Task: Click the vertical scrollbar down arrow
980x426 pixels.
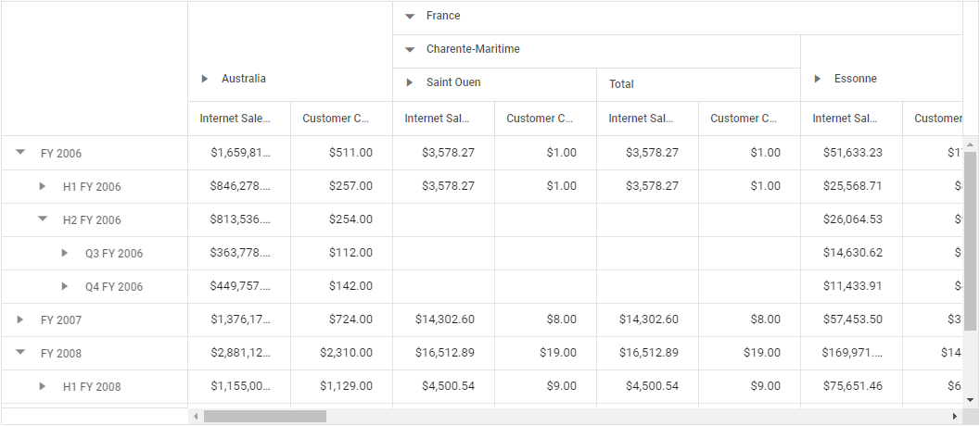Action: [971, 399]
